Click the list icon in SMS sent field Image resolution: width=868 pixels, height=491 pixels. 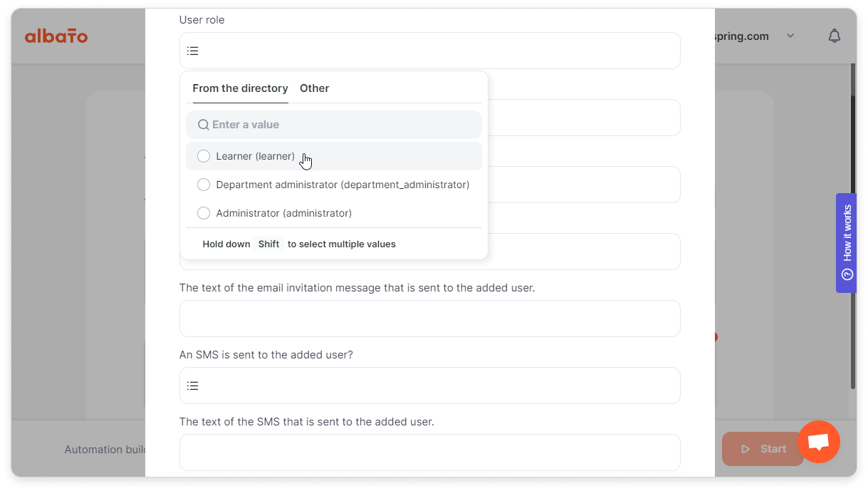point(192,386)
